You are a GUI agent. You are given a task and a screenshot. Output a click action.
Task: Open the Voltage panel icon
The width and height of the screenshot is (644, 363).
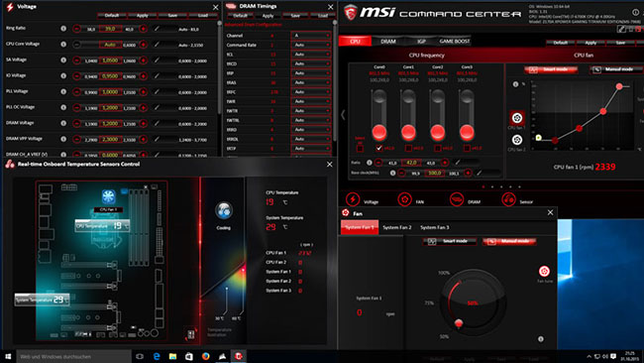pos(353,199)
